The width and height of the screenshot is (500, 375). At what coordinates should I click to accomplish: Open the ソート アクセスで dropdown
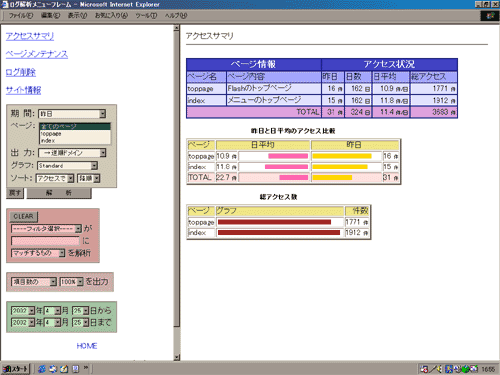[x=55, y=179]
